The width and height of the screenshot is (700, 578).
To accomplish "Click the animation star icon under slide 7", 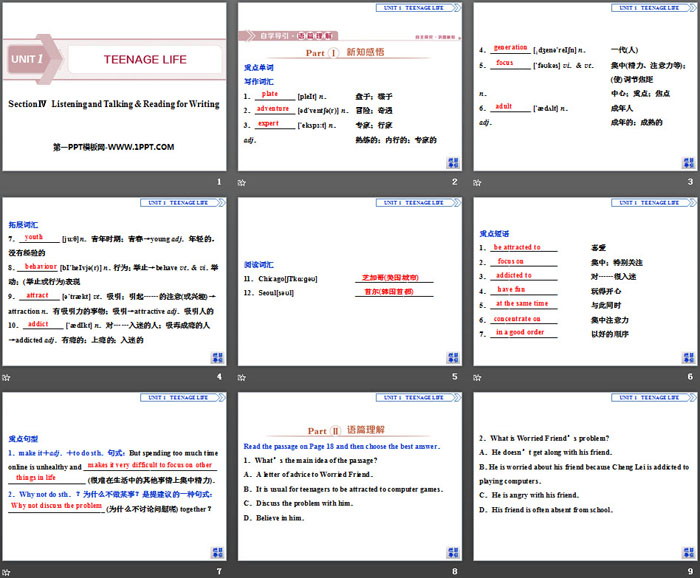I will pyautogui.click(x=6, y=572).
